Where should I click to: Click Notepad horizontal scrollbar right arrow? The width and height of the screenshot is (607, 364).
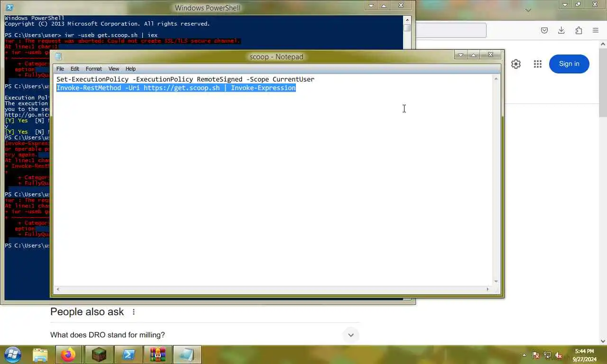click(487, 289)
